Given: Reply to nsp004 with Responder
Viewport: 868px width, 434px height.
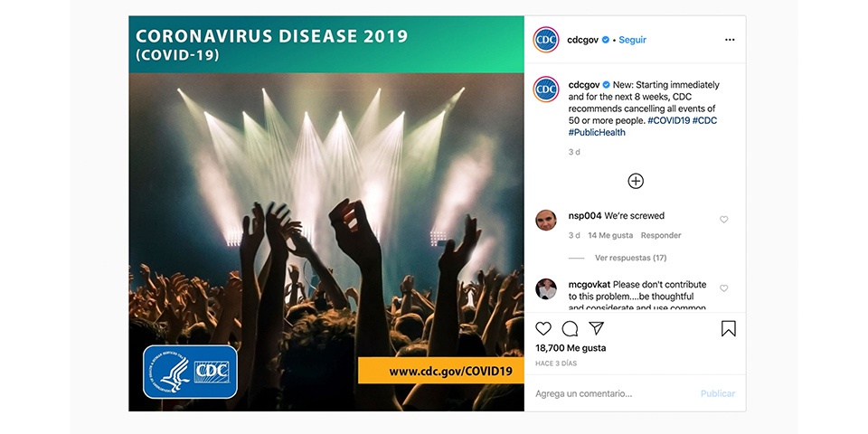Looking at the screenshot, I should (661, 235).
